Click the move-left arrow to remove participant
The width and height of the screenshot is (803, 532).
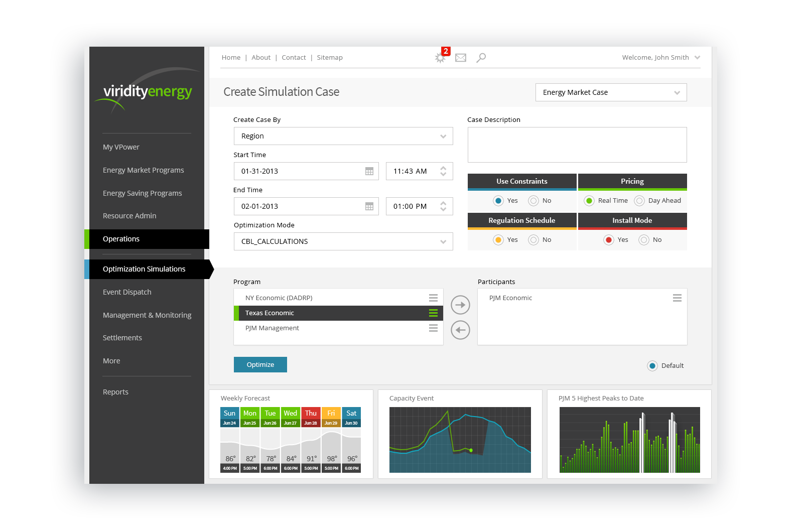(x=460, y=330)
